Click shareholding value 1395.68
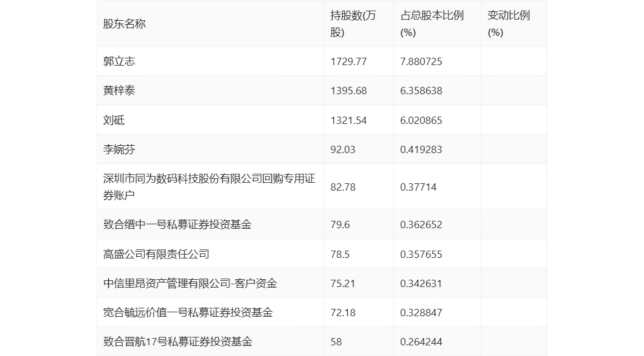Viewport: 644px width, 356px height. pyautogui.click(x=348, y=91)
